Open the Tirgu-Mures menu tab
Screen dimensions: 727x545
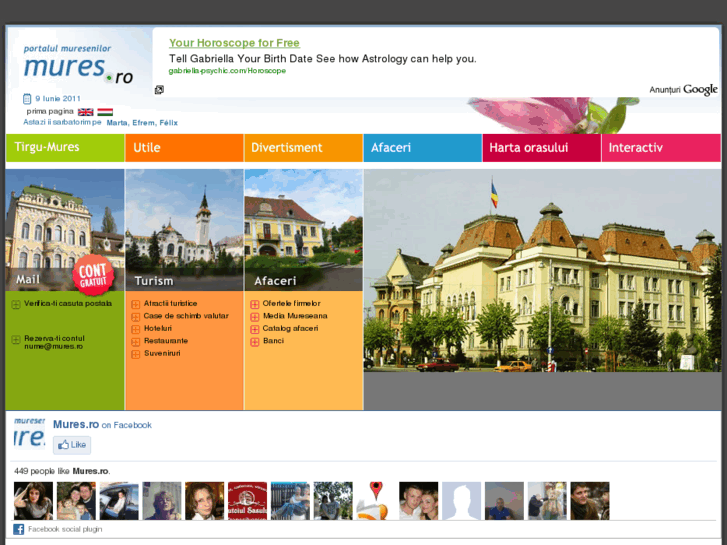pyautogui.click(x=65, y=147)
